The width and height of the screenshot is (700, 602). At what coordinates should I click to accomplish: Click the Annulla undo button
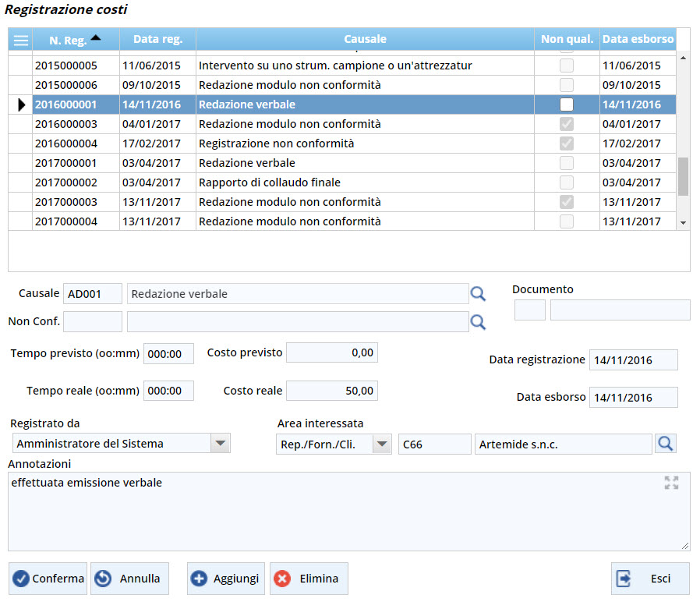(x=129, y=579)
